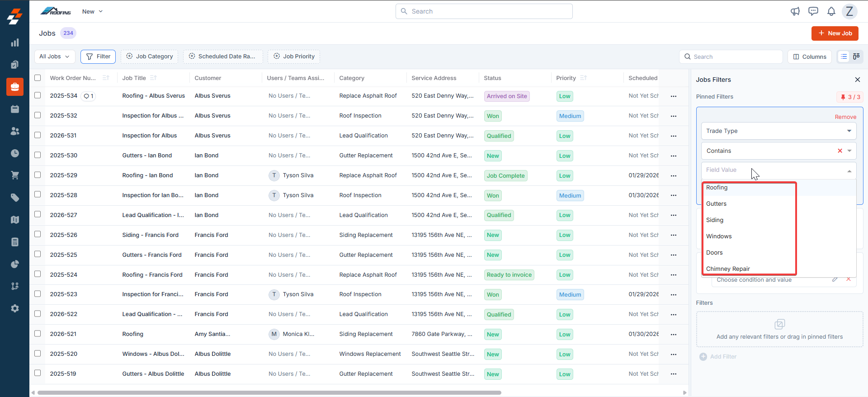Open the Contains condition dropdown
The height and width of the screenshot is (397, 868).
coord(778,151)
